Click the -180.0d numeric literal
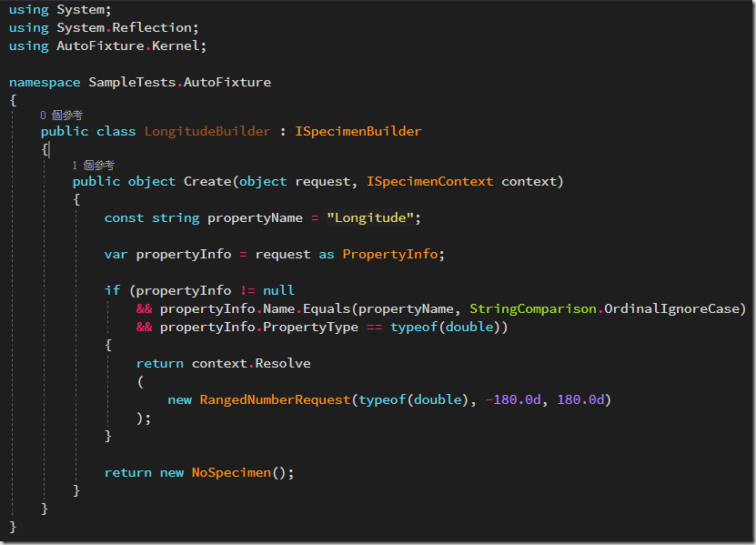The image size is (756, 545). coord(513,399)
